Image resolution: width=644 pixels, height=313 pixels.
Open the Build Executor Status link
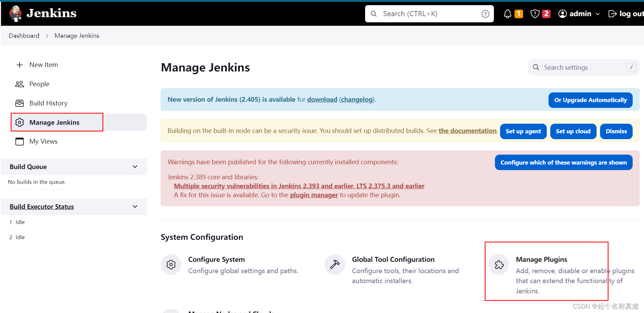point(42,206)
